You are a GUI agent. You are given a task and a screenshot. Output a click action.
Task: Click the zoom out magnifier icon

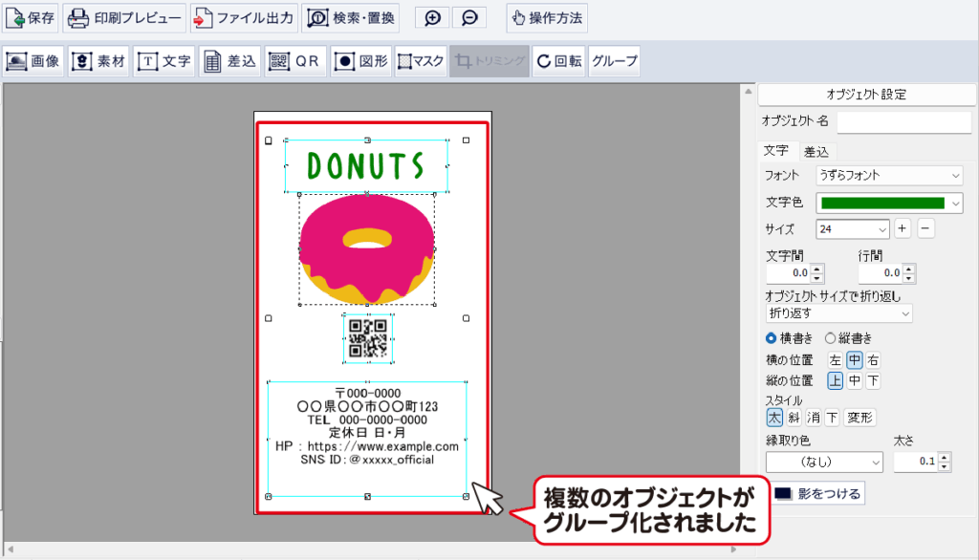point(468,17)
